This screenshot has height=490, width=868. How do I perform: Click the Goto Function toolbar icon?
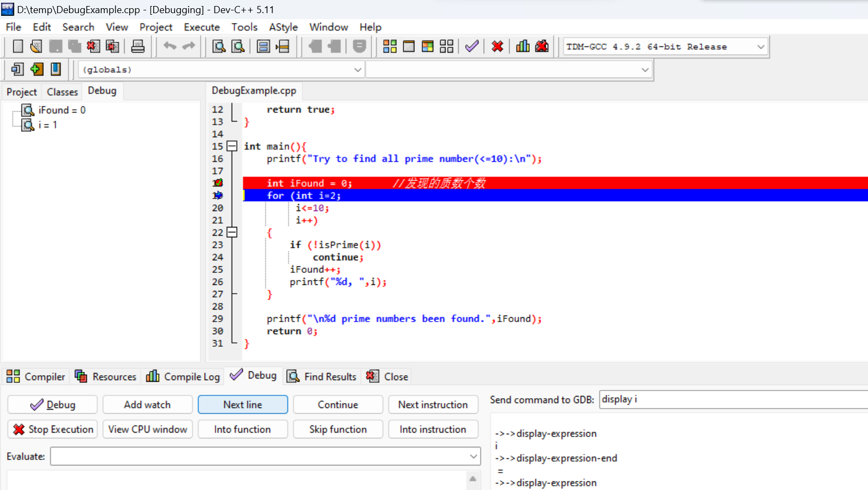click(x=263, y=46)
